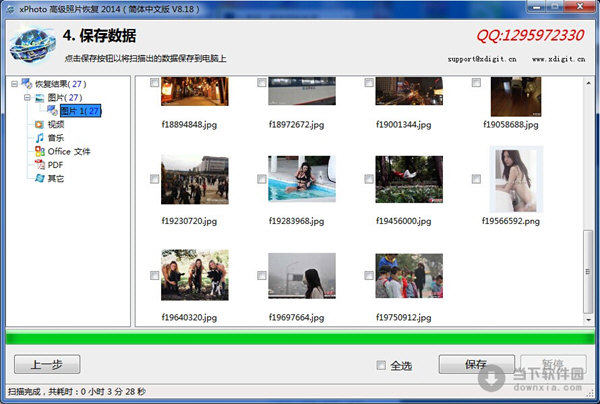
Task: Click the 恢复结果 root icon
Action: coord(26,84)
